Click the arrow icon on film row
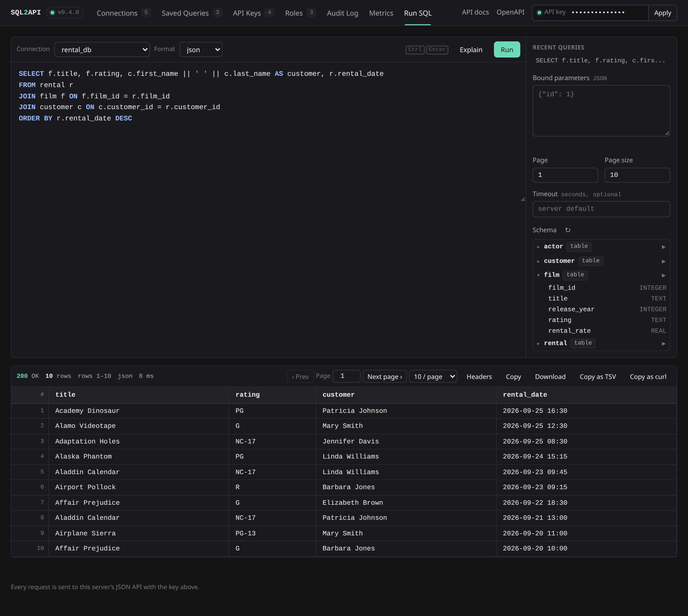This screenshot has height=616, width=688. tap(663, 275)
